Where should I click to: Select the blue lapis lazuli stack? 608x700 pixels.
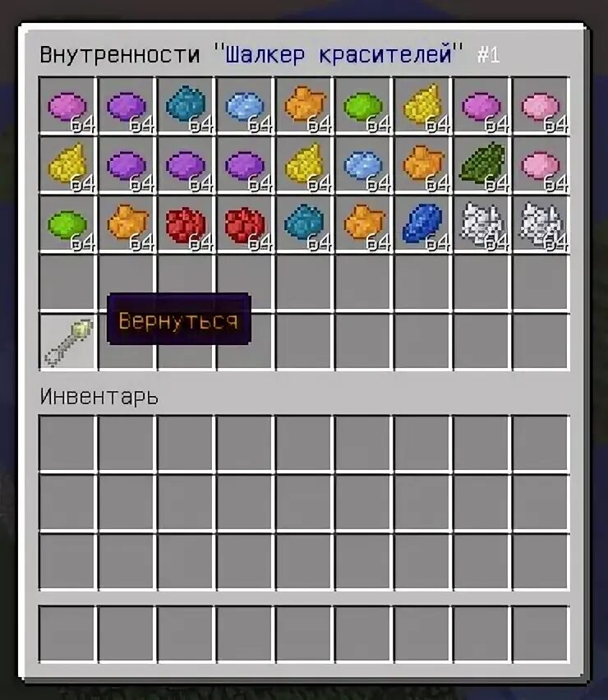423,224
